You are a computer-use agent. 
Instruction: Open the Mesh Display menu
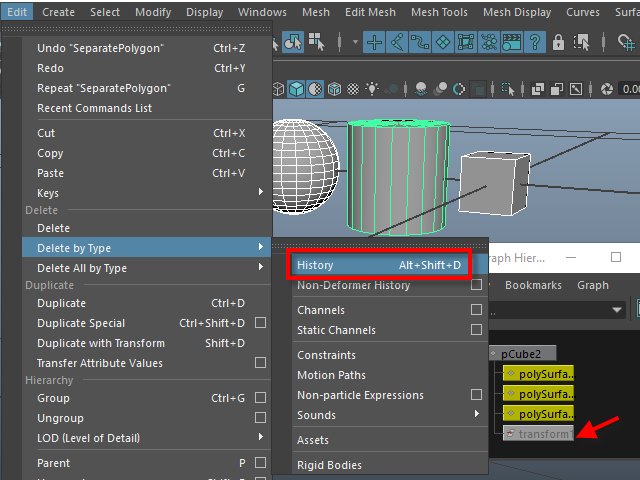pyautogui.click(x=517, y=12)
